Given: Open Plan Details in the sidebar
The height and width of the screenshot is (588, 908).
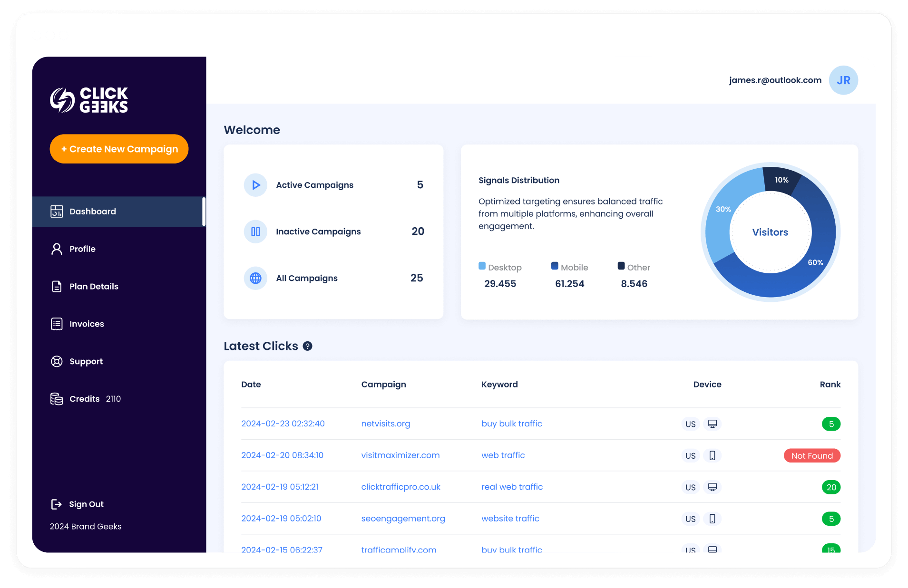Looking at the screenshot, I should pos(94,287).
